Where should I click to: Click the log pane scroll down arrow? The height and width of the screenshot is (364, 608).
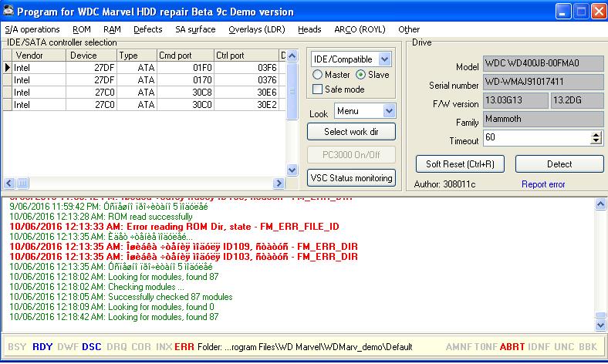(x=600, y=325)
